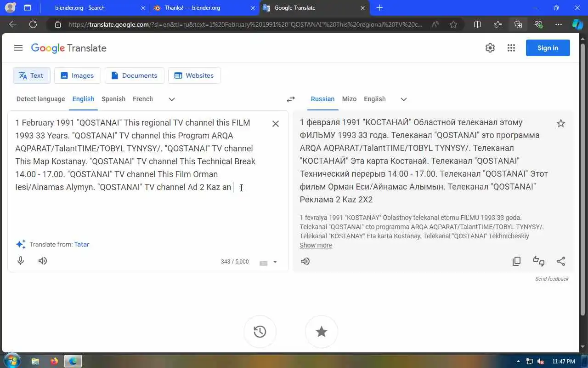Open translation History

[260, 332]
